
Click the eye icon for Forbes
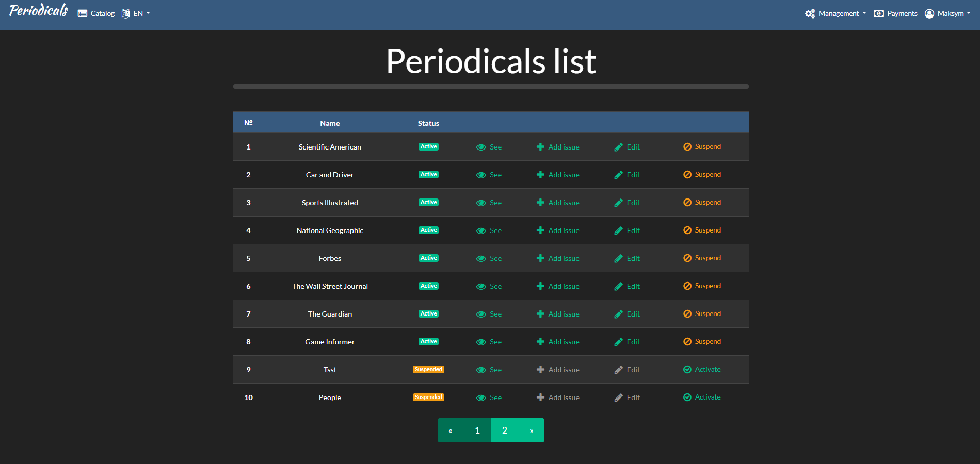[x=481, y=258]
